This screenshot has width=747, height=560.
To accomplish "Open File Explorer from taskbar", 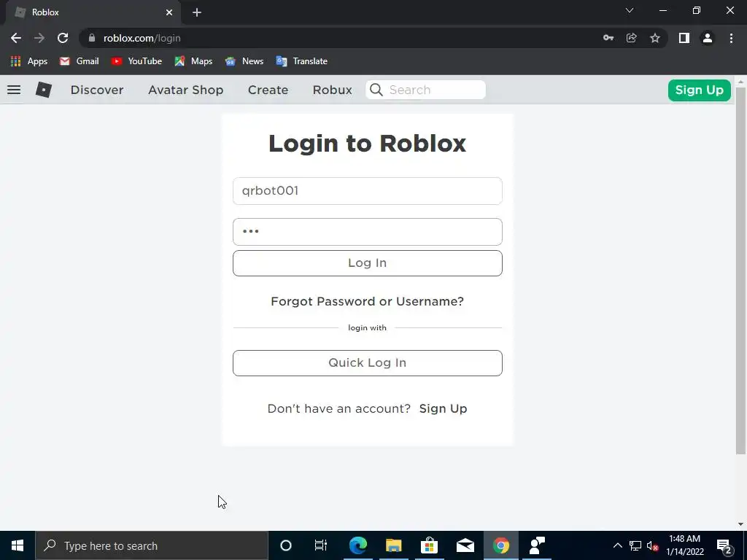I will pos(394,545).
